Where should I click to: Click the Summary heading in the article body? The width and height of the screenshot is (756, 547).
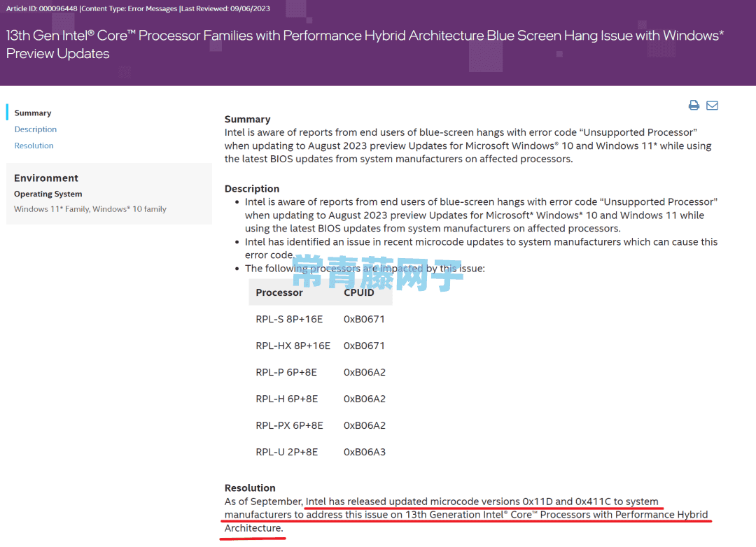(247, 119)
